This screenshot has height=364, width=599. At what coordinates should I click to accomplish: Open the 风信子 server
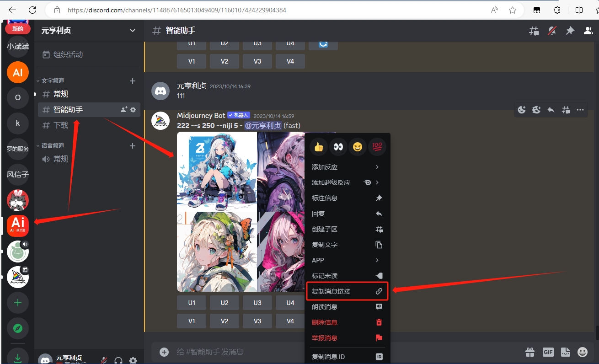click(18, 174)
